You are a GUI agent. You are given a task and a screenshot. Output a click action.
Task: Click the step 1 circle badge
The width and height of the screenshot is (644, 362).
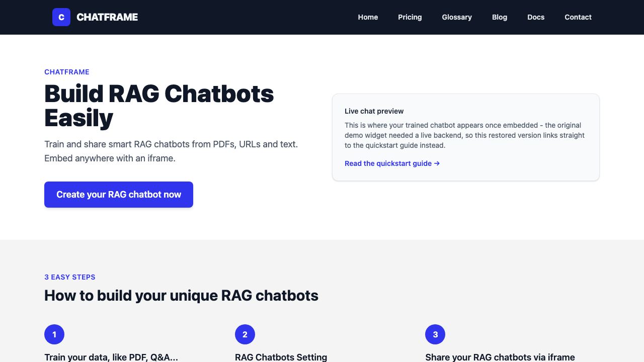click(54, 334)
